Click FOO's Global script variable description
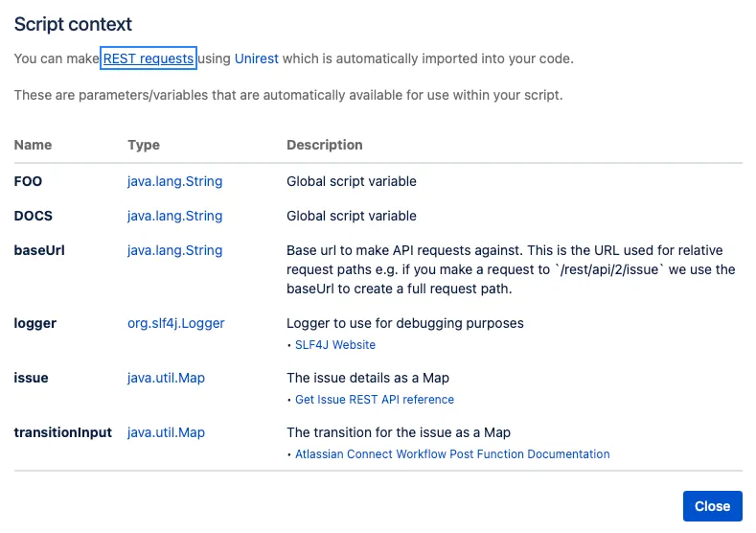 tap(352, 181)
